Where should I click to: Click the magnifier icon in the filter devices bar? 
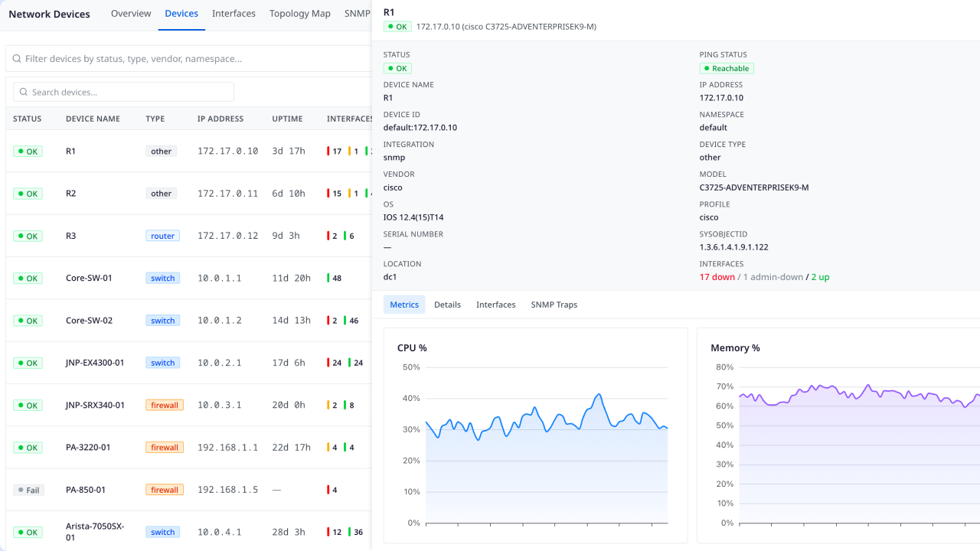(16, 58)
